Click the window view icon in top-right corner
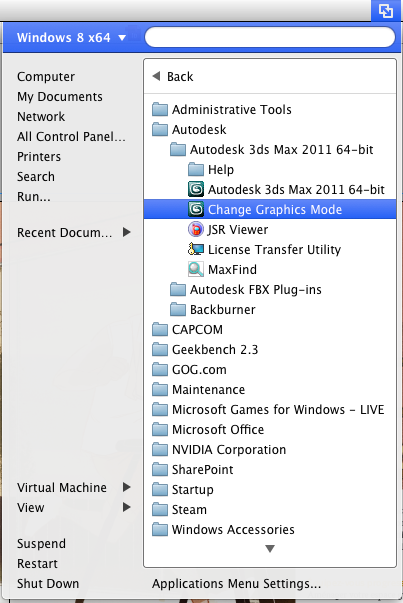Viewport: 403px width, 603px height. point(386,10)
